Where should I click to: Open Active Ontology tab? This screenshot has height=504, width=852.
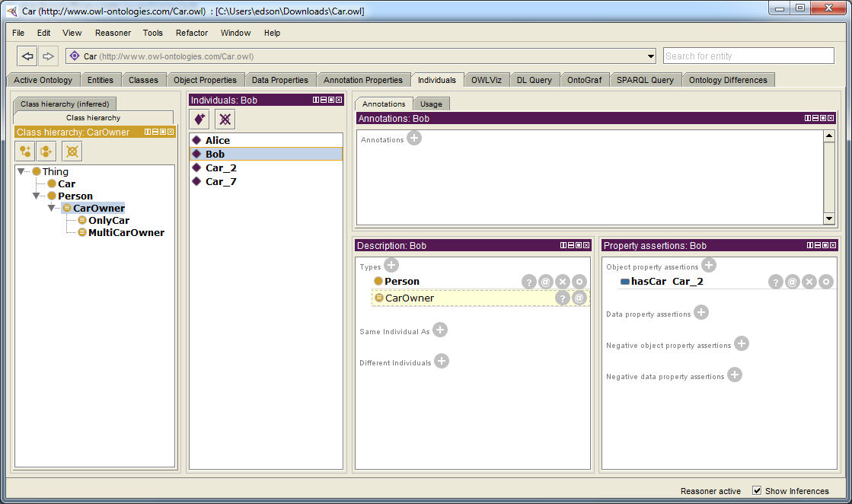click(43, 80)
